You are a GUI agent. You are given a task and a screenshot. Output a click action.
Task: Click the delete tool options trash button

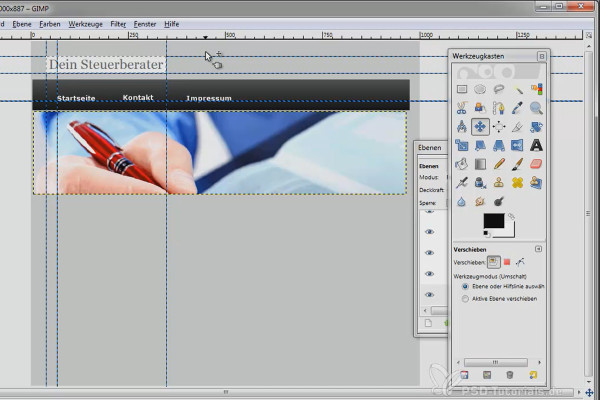point(509,375)
